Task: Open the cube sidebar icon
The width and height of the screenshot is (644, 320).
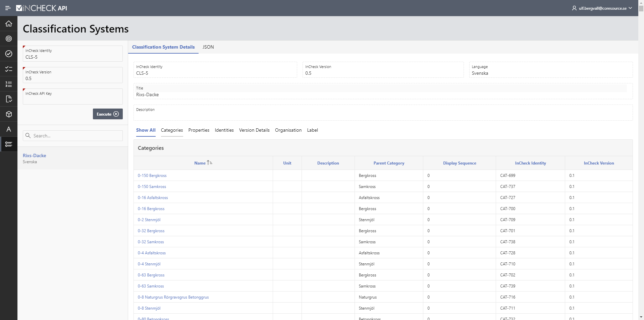Action: (9, 114)
